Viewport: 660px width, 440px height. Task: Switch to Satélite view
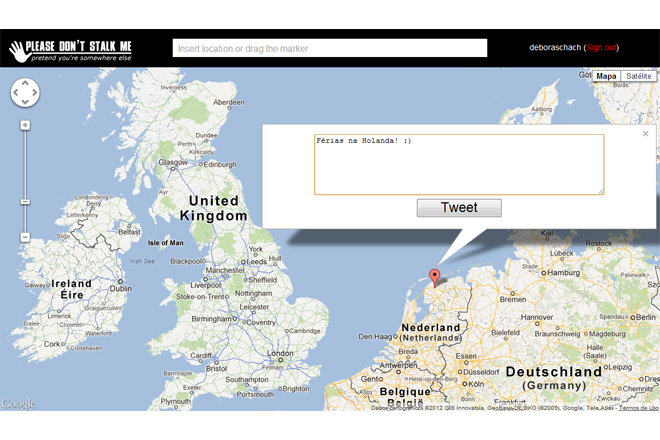coord(638,76)
